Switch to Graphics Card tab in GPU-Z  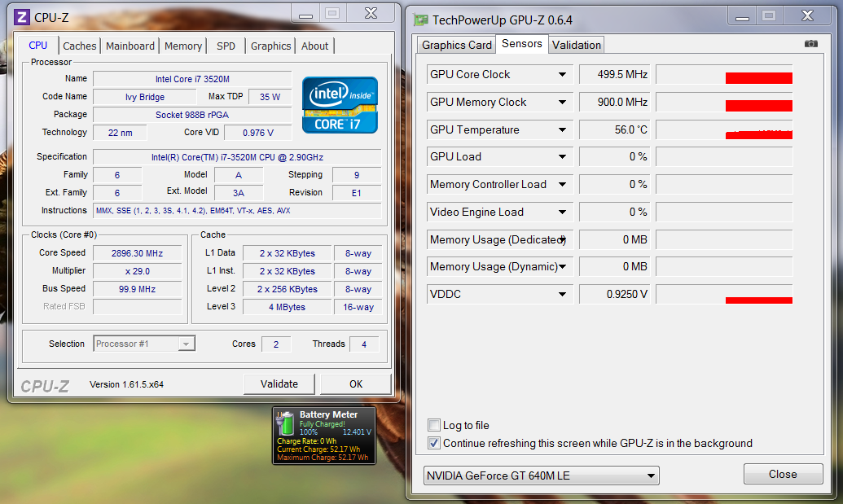point(456,45)
